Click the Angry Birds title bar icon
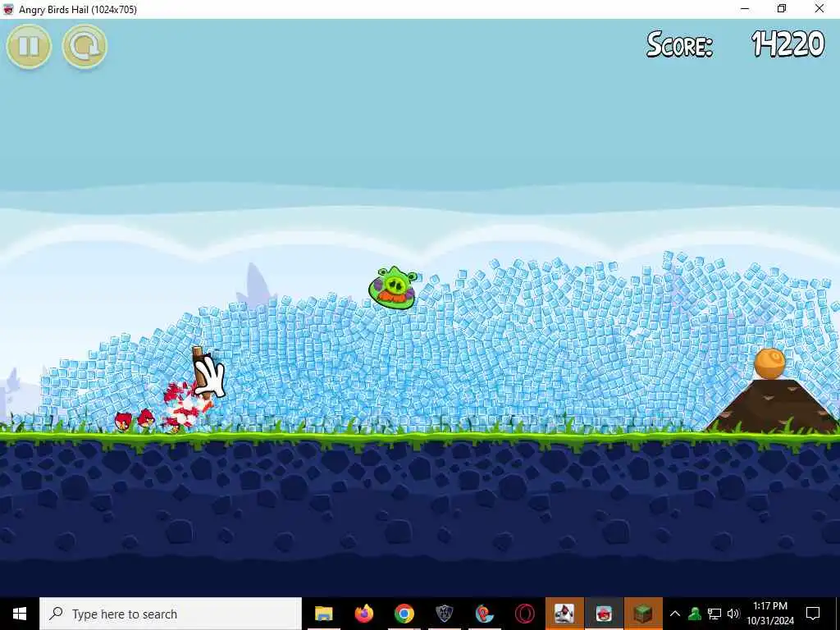The width and height of the screenshot is (840, 630). (x=8, y=9)
